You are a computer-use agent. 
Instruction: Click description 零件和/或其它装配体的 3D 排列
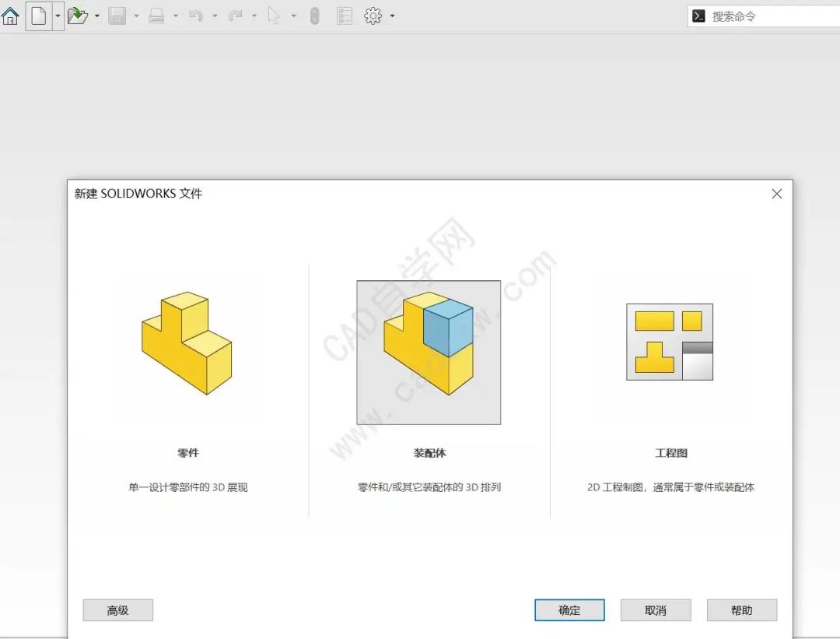pyautogui.click(x=429, y=487)
